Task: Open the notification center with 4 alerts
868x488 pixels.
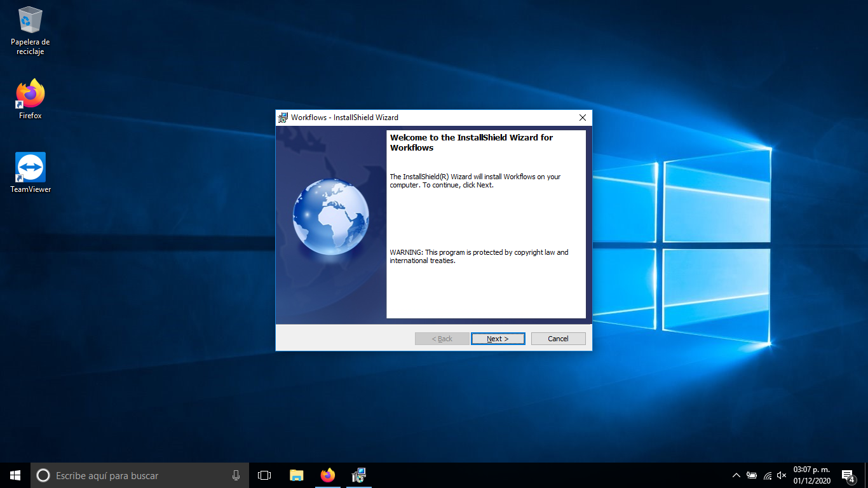Action: 848,475
